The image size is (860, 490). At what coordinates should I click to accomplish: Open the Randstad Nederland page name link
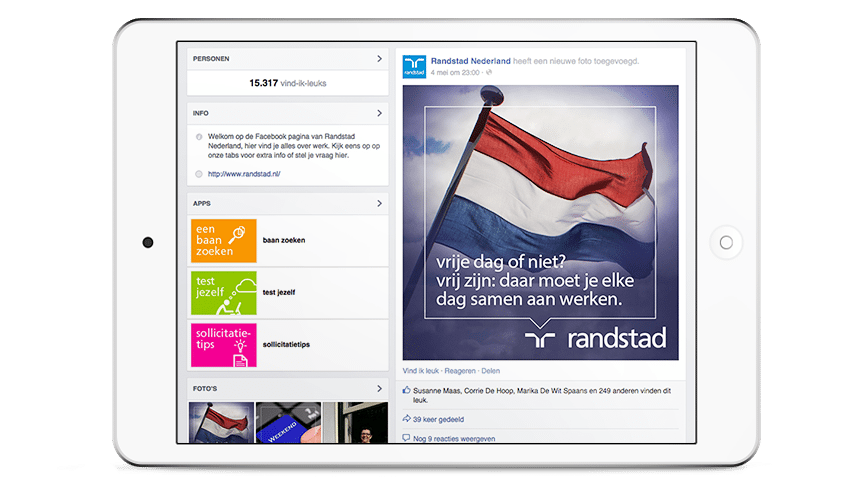coord(471,61)
